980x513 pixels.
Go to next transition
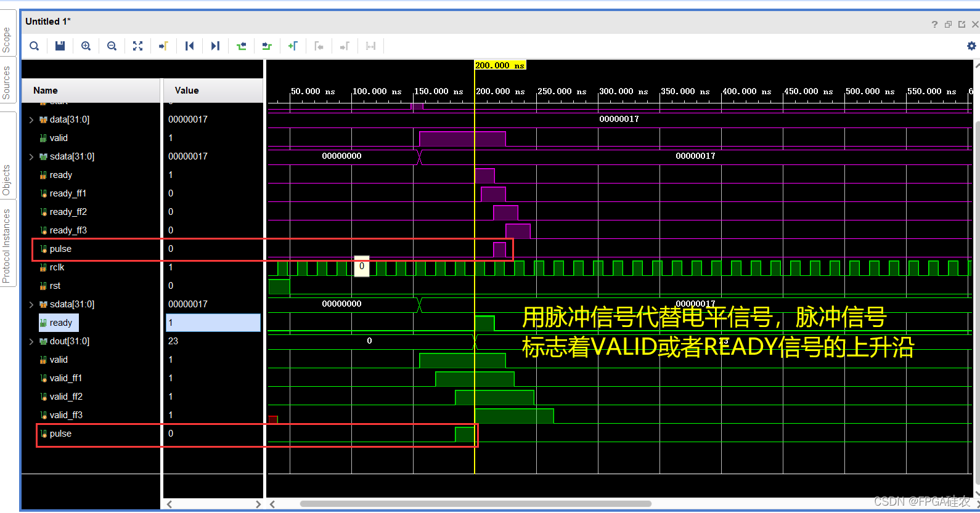[x=267, y=46]
